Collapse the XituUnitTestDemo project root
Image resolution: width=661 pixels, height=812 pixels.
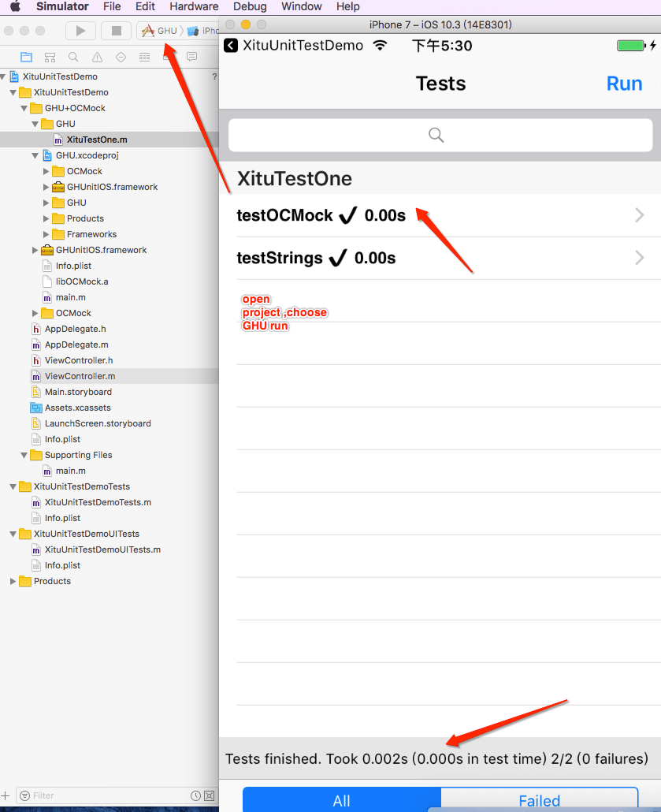pyautogui.click(x=3, y=76)
